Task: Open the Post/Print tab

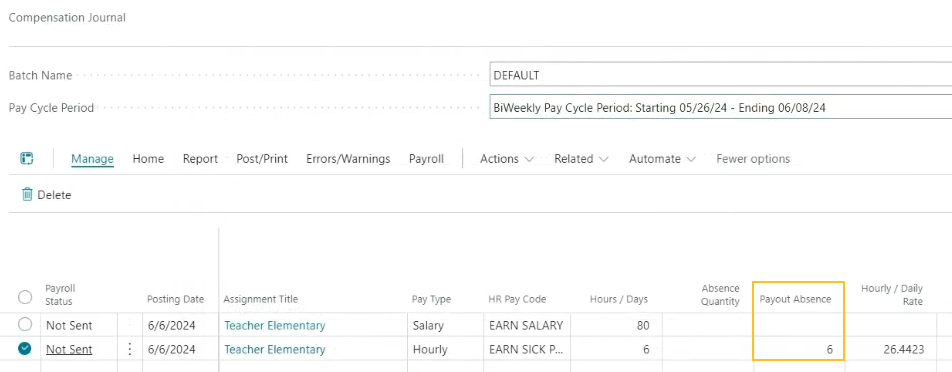Action: click(262, 159)
